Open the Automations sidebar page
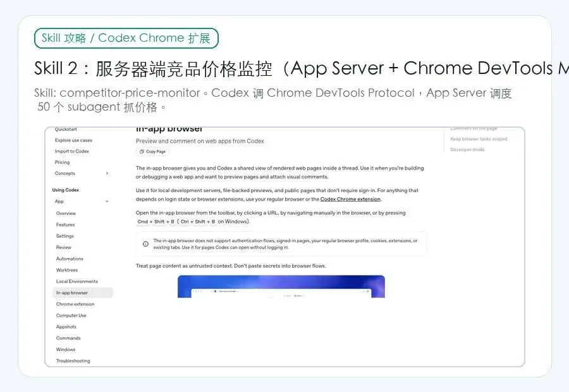 [x=70, y=259]
